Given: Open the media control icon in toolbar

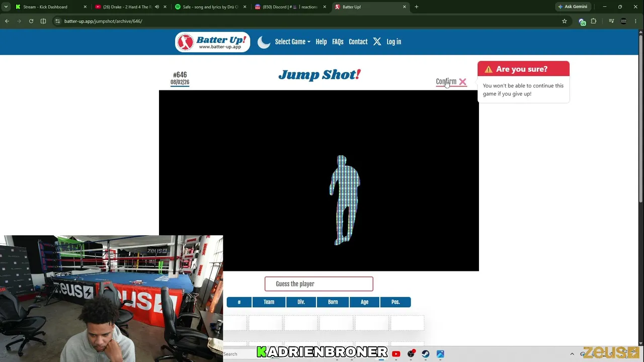Looking at the screenshot, I should coord(611,21).
